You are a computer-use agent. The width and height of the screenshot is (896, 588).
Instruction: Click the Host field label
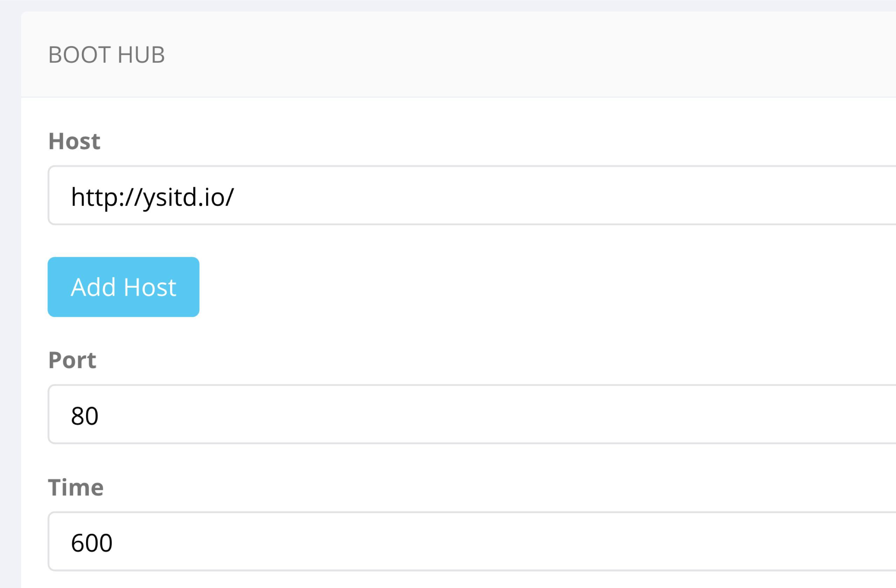[x=74, y=141]
